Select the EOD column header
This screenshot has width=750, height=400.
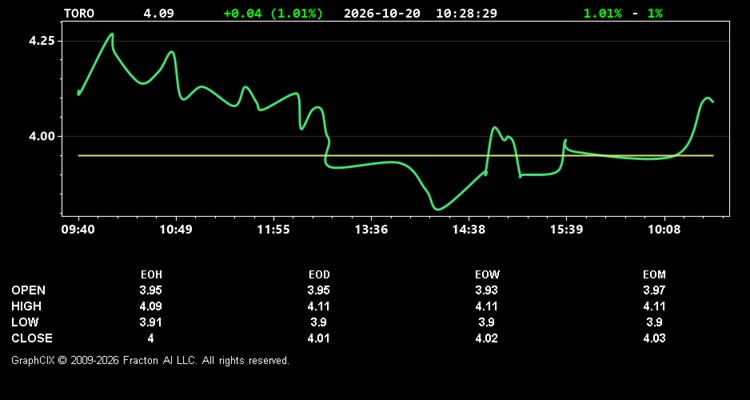(x=319, y=275)
